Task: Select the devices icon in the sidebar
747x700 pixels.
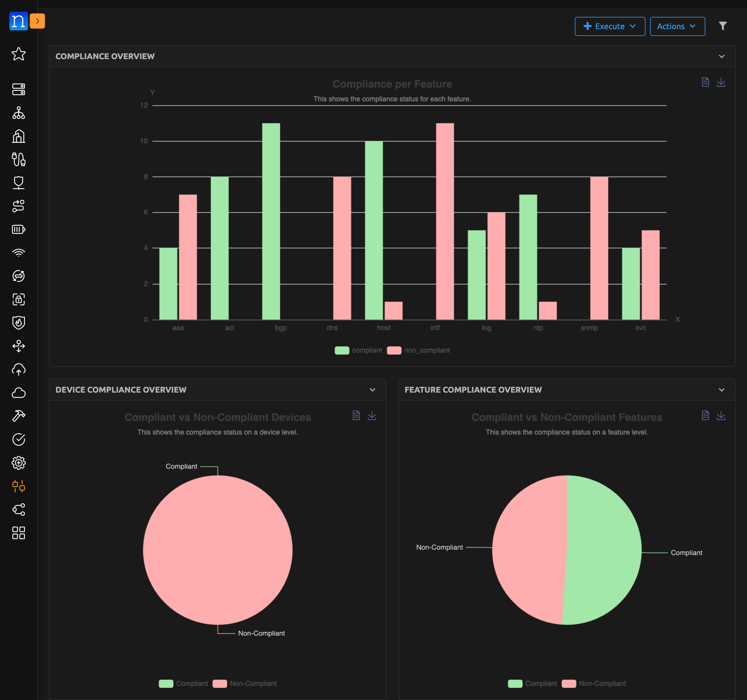Action: (x=18, y=89)
